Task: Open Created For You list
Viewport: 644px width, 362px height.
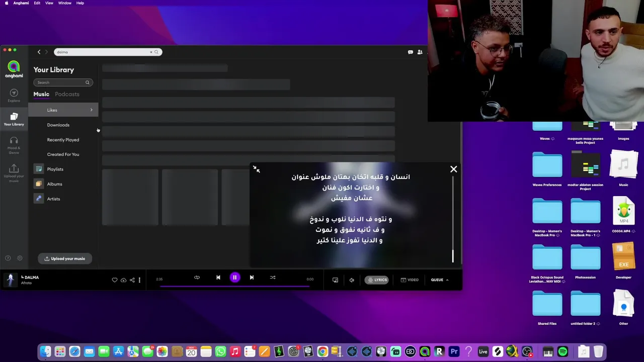Action: (x=63, y=154)
